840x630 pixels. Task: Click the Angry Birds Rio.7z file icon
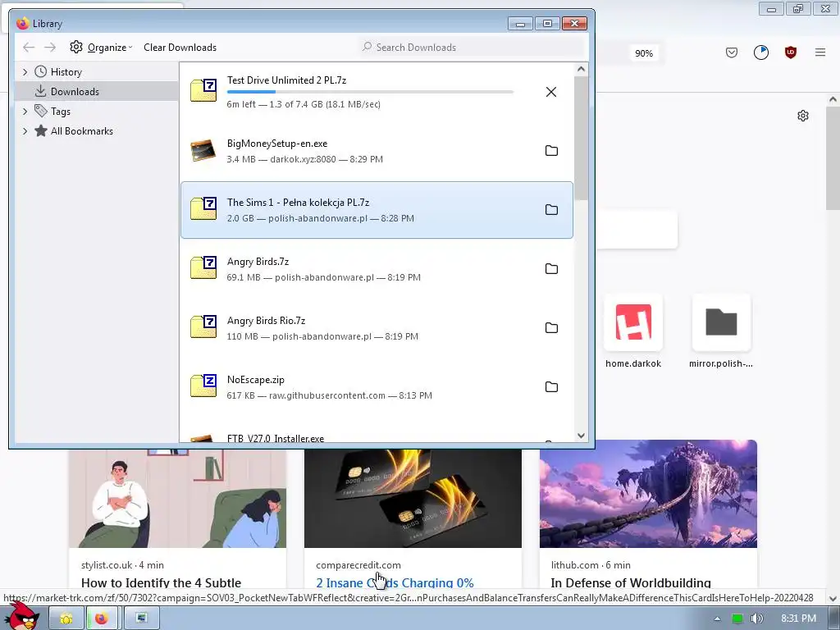click(x=203, y=326)
